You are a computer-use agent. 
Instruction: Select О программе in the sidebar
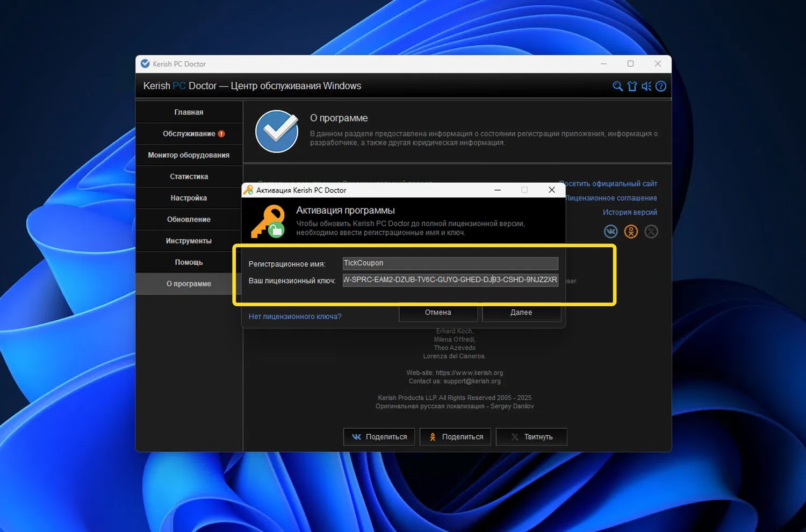tap(189, 284)
